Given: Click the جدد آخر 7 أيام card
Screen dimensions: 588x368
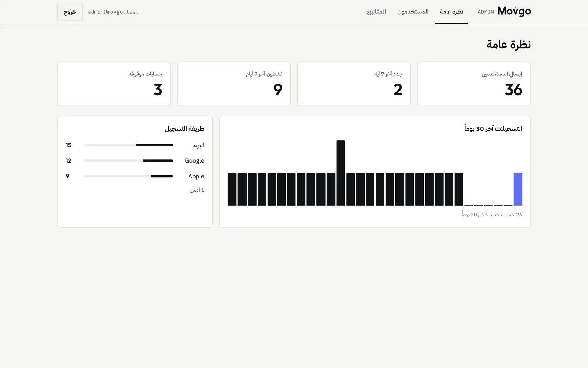Looking at the screenshot, I should [x=354, y=84].
